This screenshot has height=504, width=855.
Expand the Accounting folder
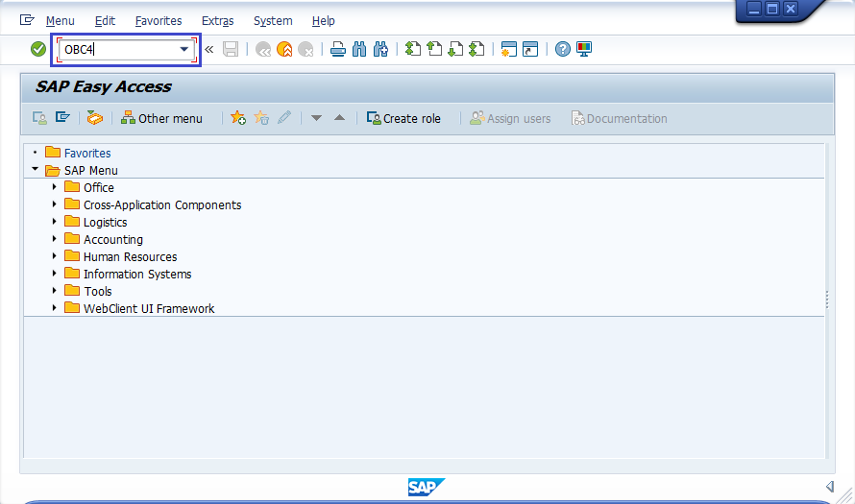coord(54,239)
